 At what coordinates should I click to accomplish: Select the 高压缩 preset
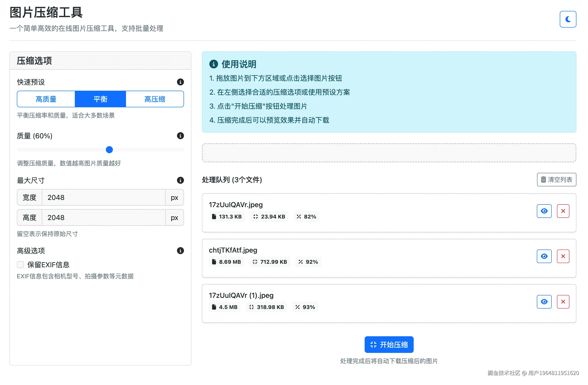click(x=155, y=99)
